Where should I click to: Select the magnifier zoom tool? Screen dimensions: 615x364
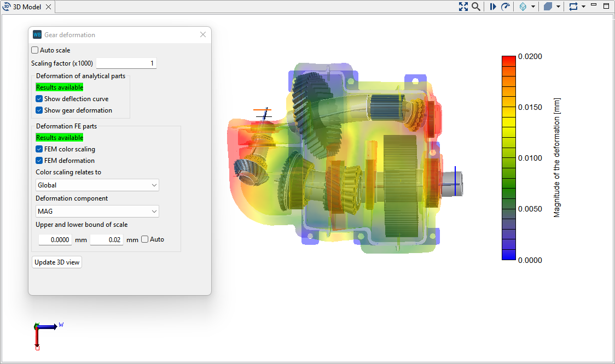click(x=475, y=6)
